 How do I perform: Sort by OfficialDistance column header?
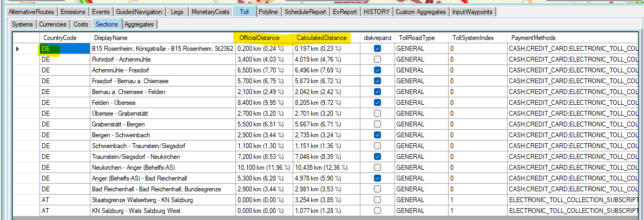click(259, 38)
